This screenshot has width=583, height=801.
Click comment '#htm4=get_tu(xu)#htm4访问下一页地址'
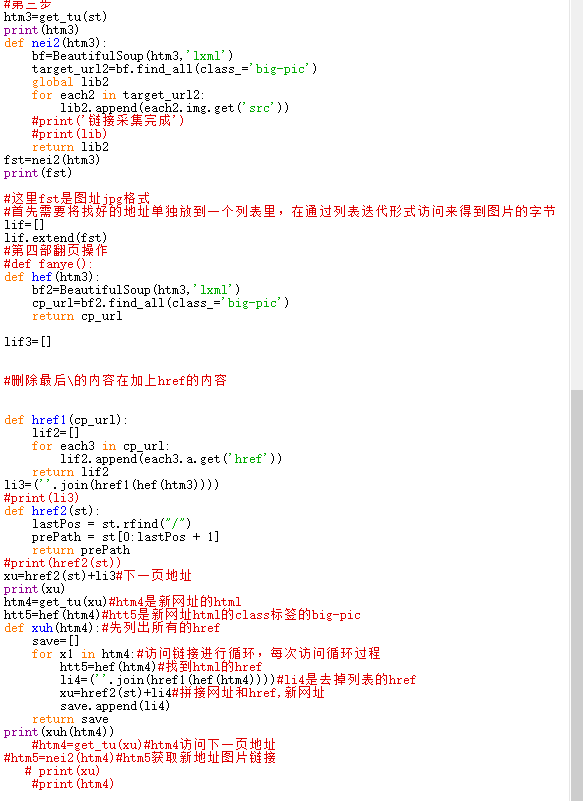(153, 745)
